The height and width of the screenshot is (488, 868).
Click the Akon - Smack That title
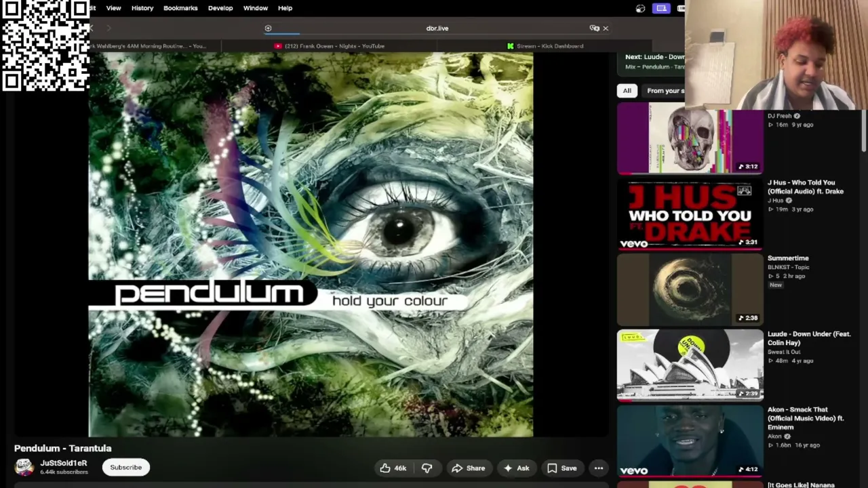tap(806, 418)
